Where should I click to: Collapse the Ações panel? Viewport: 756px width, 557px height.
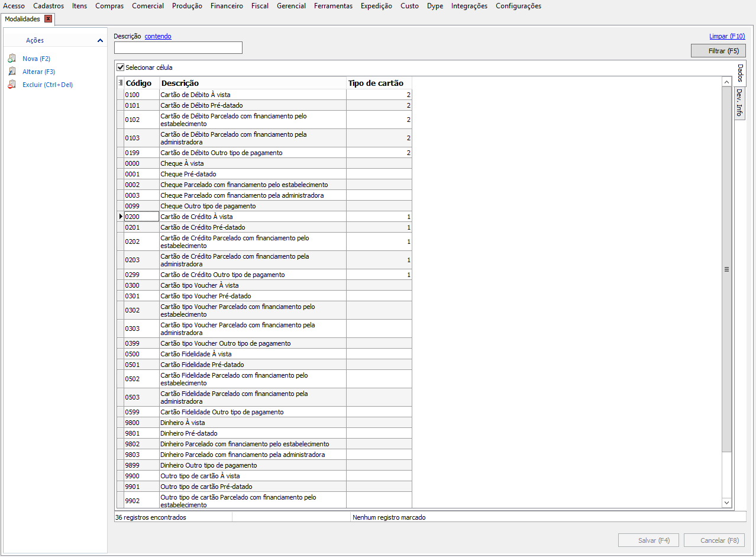pos(101,40)
